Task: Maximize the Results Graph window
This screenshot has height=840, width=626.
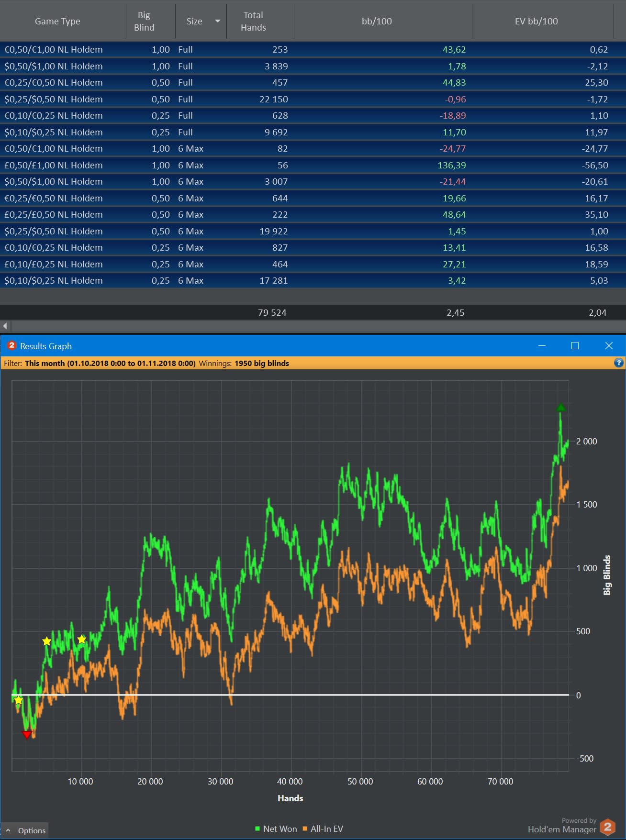Action: point(575,345)
